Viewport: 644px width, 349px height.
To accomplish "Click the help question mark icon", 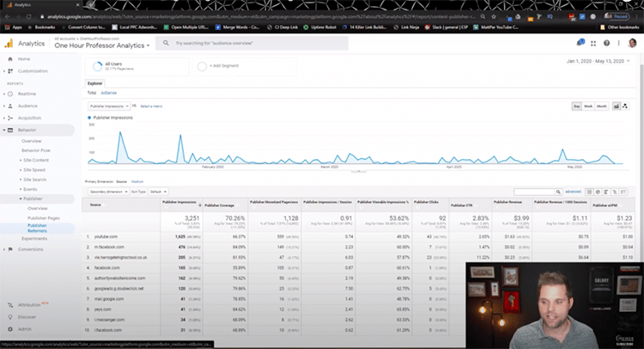I will tap(605, 42).
